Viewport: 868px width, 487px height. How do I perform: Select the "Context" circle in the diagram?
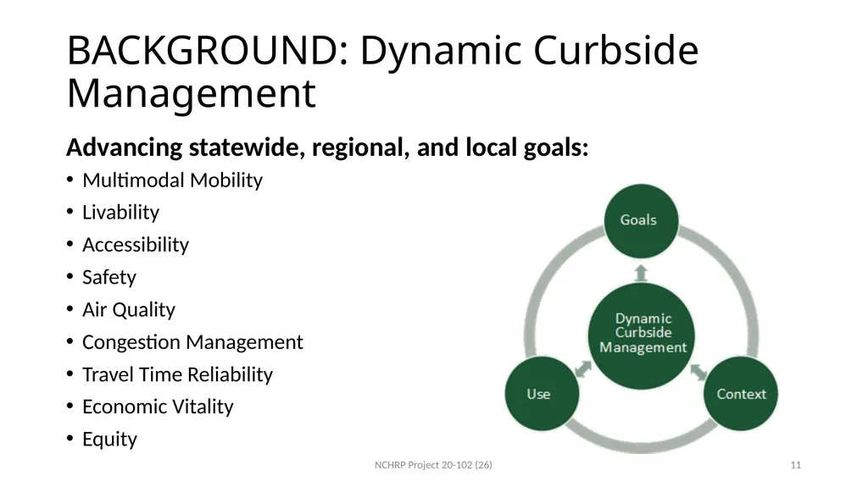click(741, 394)
